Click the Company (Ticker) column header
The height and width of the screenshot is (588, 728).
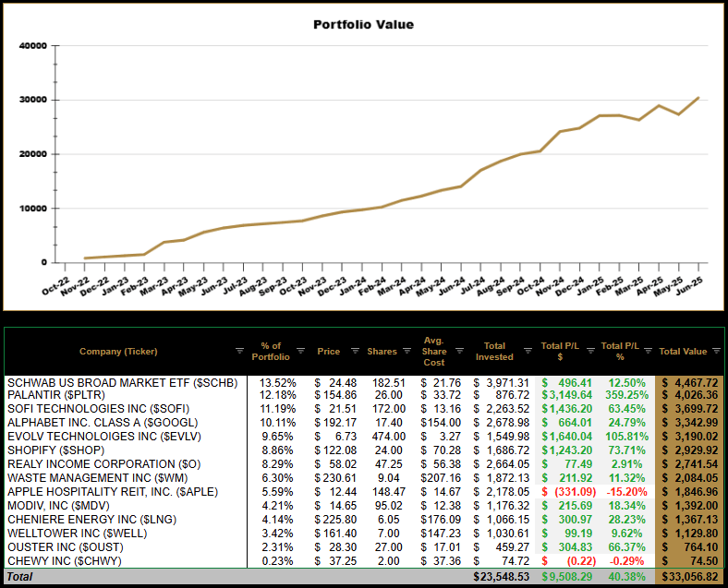(x=118, y=352)
